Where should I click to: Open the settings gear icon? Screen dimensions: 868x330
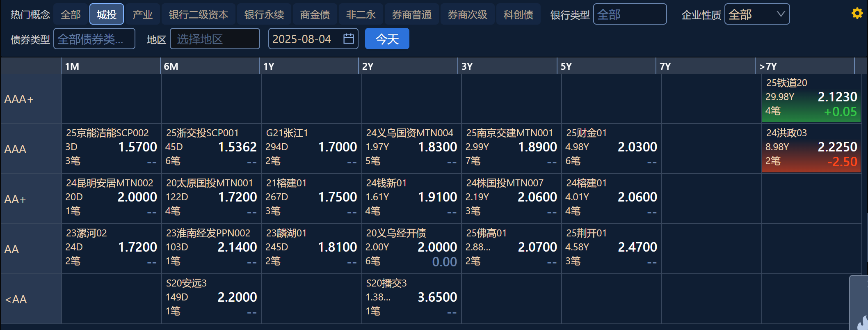point(857,14)
